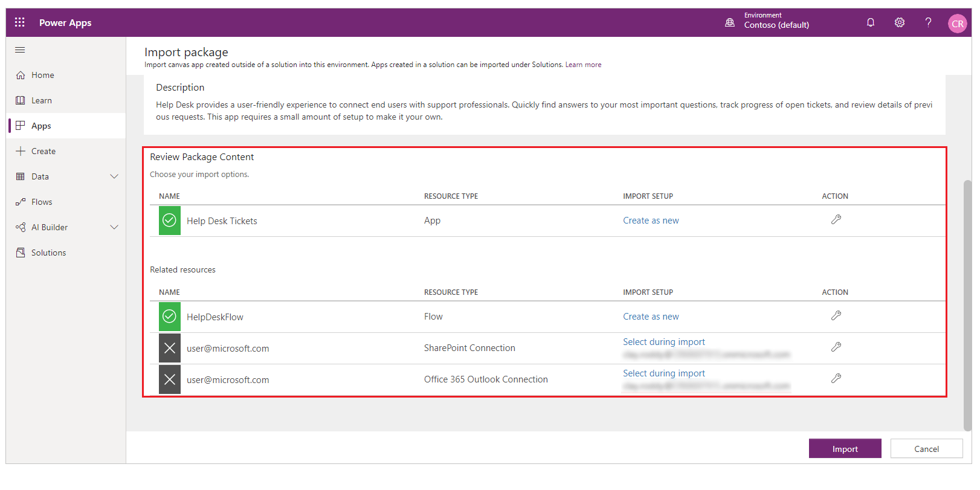Click the Data table icon
This screenshot has width=980, height=490.
[21, 176]
